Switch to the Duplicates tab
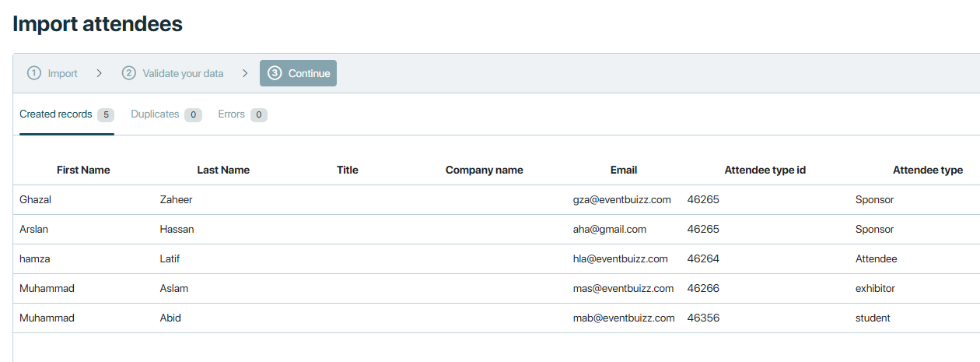980x362 pixels. pos(155,114)
